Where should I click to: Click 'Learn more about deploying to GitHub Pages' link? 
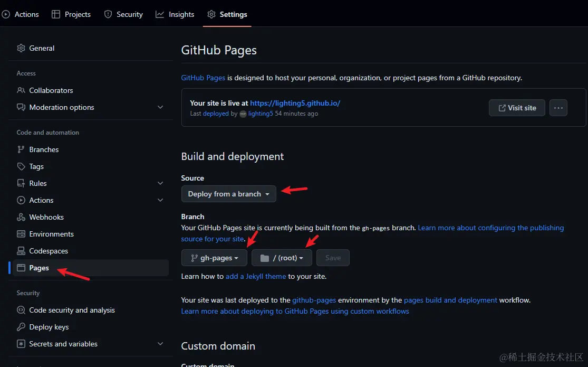295,311
